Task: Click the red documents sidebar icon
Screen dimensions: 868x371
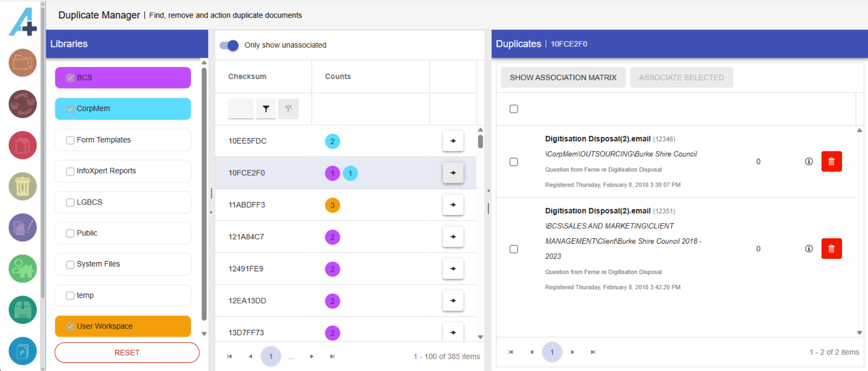Action: coord(22,145)
